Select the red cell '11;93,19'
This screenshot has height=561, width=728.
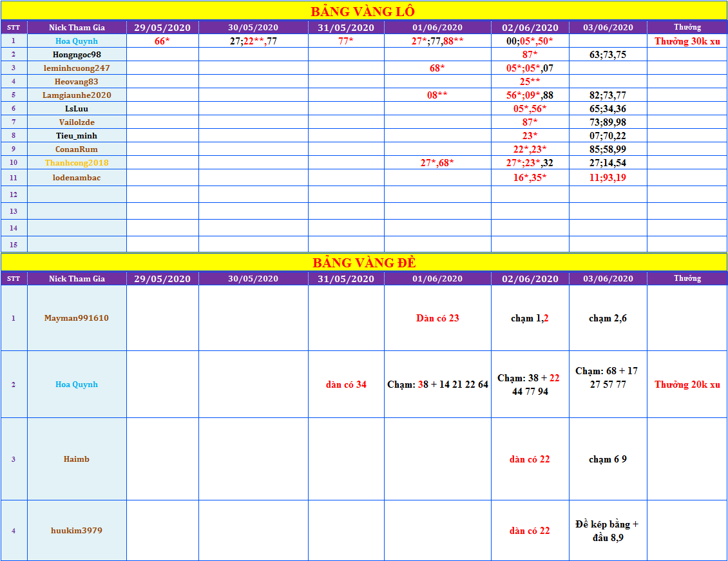coord(608,177)
